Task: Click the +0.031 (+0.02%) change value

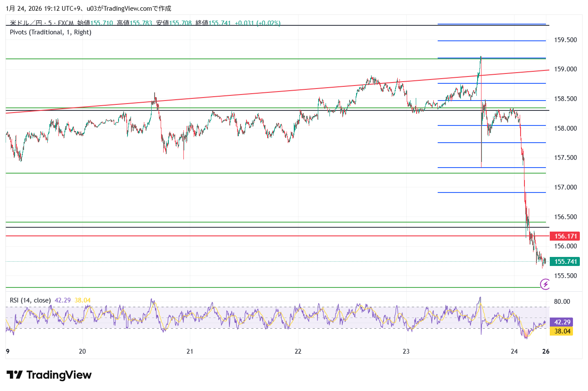Action: [x=257, y=23]
